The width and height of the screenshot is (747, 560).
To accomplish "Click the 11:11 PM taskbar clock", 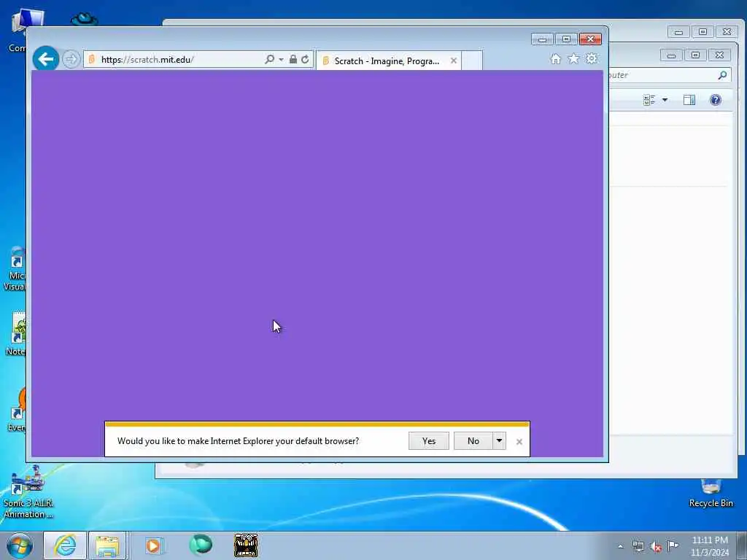I will point(710,546).
